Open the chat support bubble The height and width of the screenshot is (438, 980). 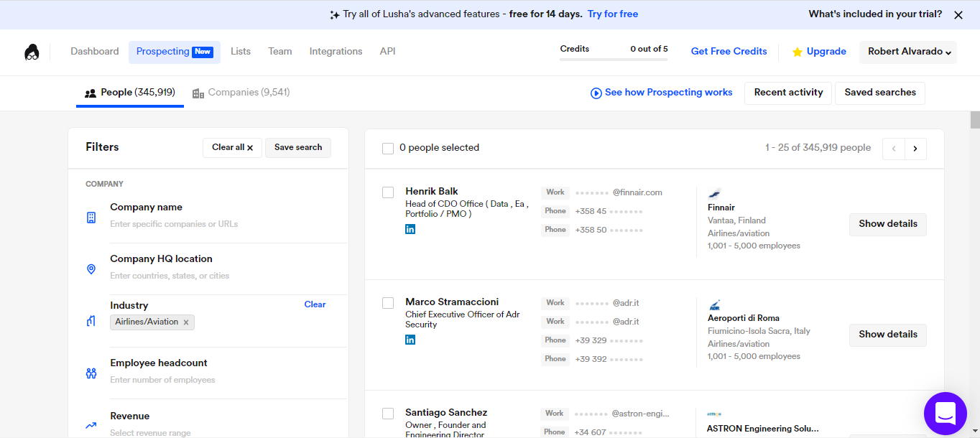(945, 413)
